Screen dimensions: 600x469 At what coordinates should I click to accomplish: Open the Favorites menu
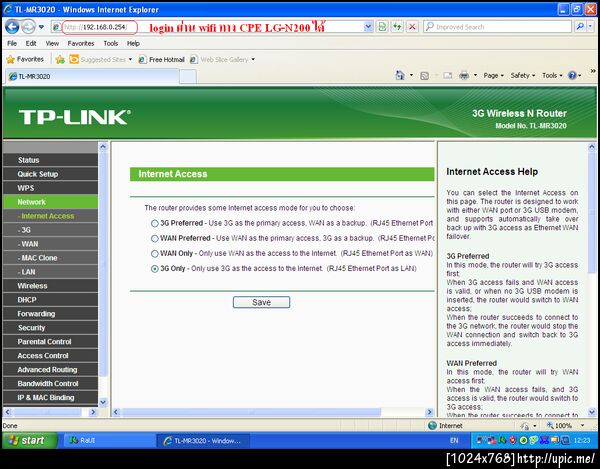point(81,43)
